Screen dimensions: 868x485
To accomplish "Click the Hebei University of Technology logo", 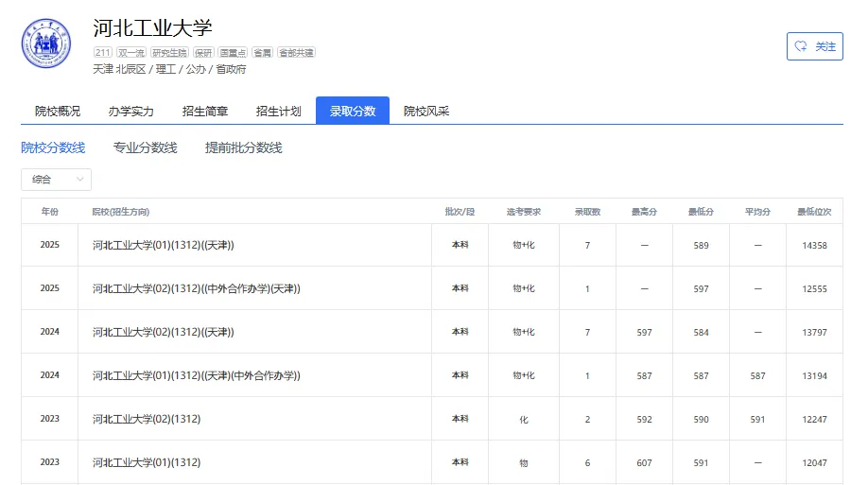I will coord(46,43).
